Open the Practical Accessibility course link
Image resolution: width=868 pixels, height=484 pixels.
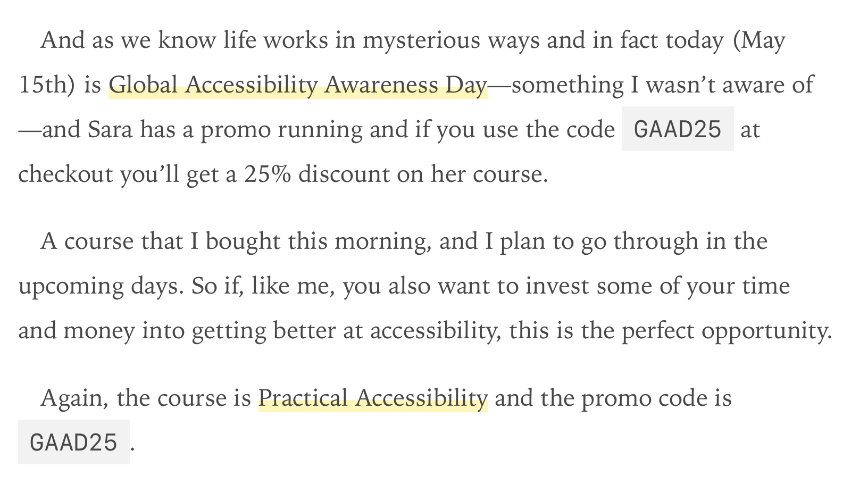(373, 398)
